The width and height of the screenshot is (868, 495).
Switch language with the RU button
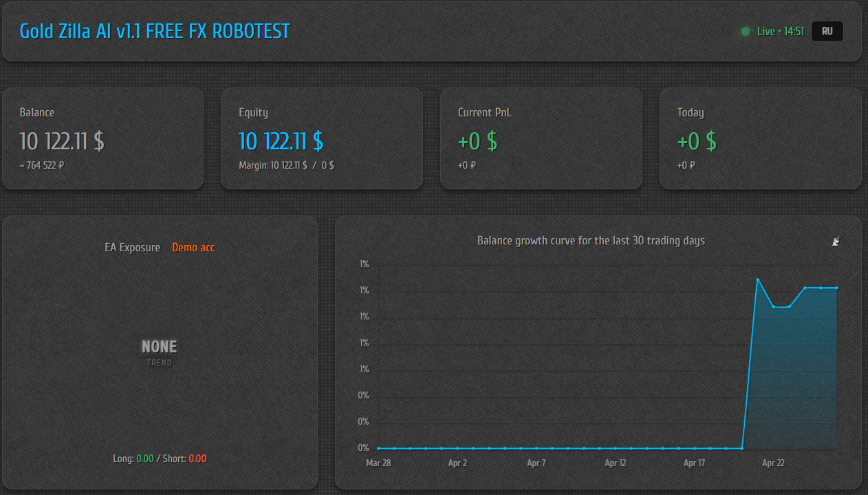(x=827, y=32)
